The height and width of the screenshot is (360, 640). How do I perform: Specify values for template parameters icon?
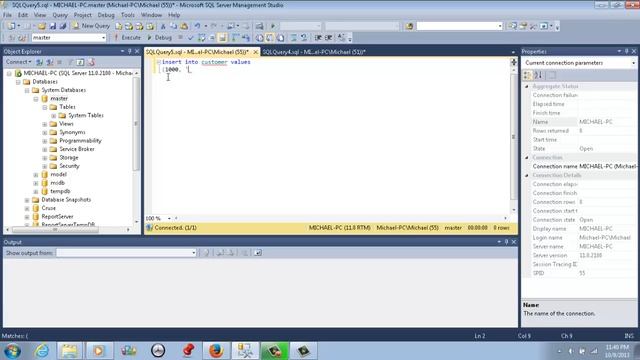coord(341,38)
